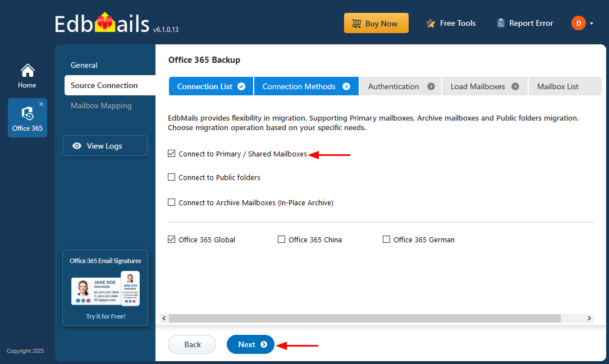The image size is (609, 364).
Task: Check the Office 365 China option
Action: coord(281,239)
